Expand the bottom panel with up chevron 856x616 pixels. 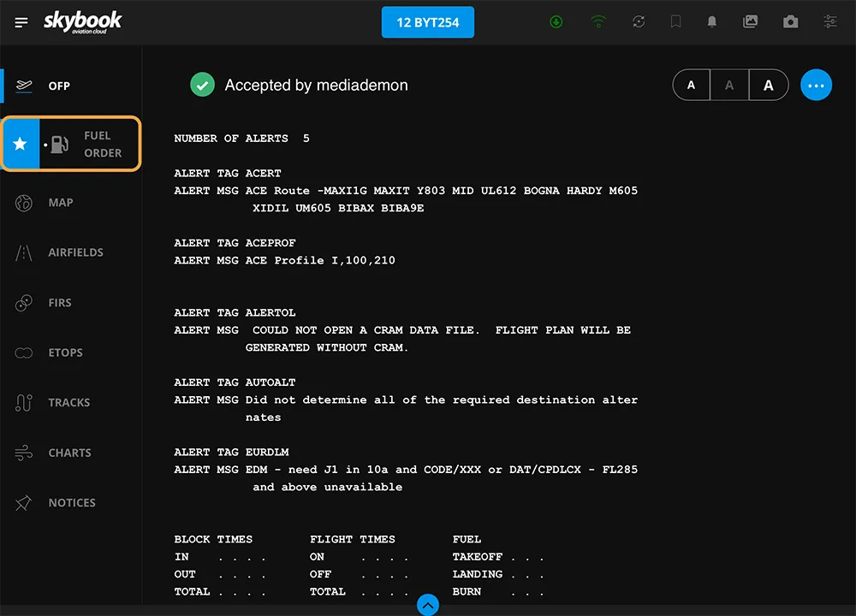[x=428, y=605]
